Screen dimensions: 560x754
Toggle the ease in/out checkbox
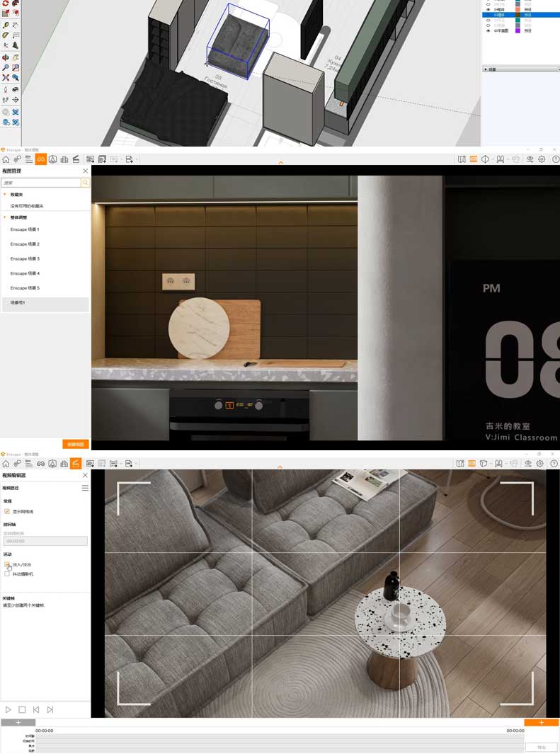tap(7, 564)
